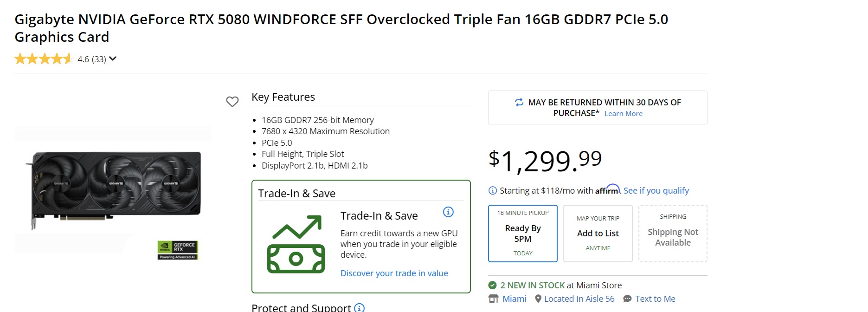The image size is (868, 312).
Task: Click the Protect and Support info icon
Action: pos(359,307)
